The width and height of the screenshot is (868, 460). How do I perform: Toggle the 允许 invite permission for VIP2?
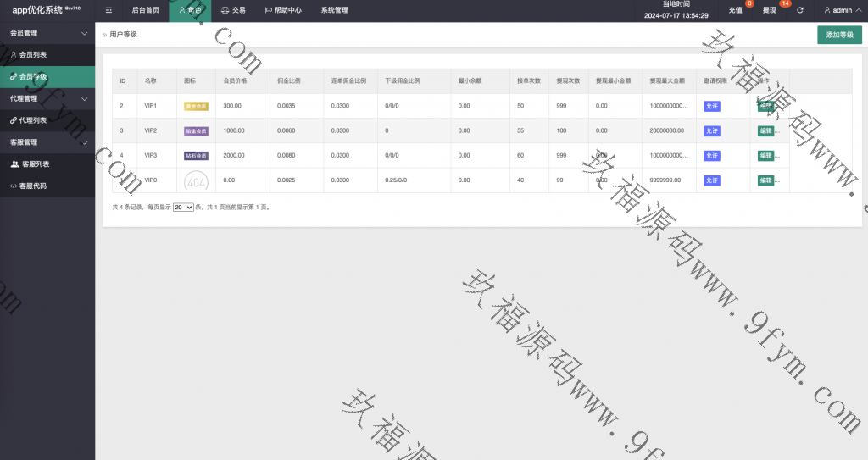coord(711,131)
